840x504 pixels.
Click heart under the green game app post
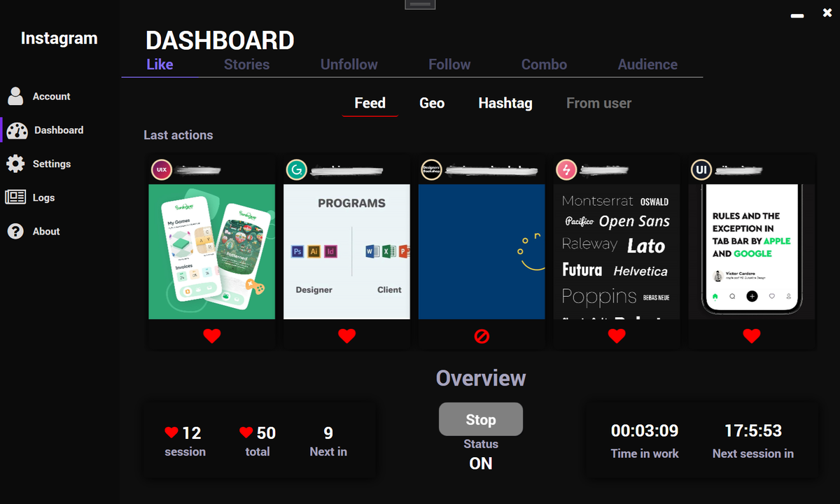point(212,336)
